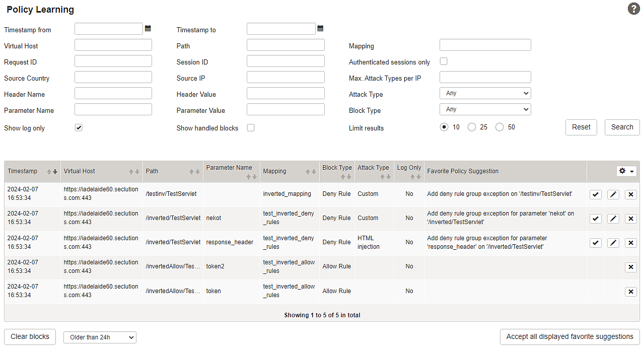Open table gear settings dropdown
The width and height of the screenshot is (644, 350).
(626, 171)
